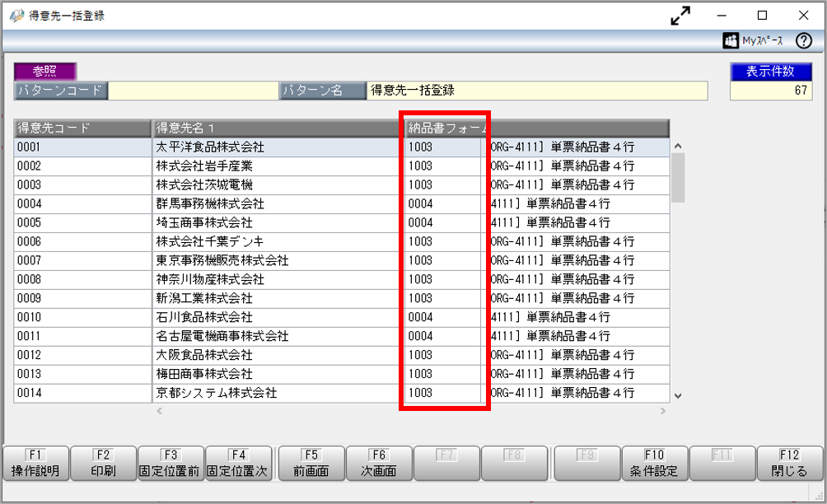Screen dimensions: 827x504
Task: Click the 表示件数 button
Action: pos(770,71)
